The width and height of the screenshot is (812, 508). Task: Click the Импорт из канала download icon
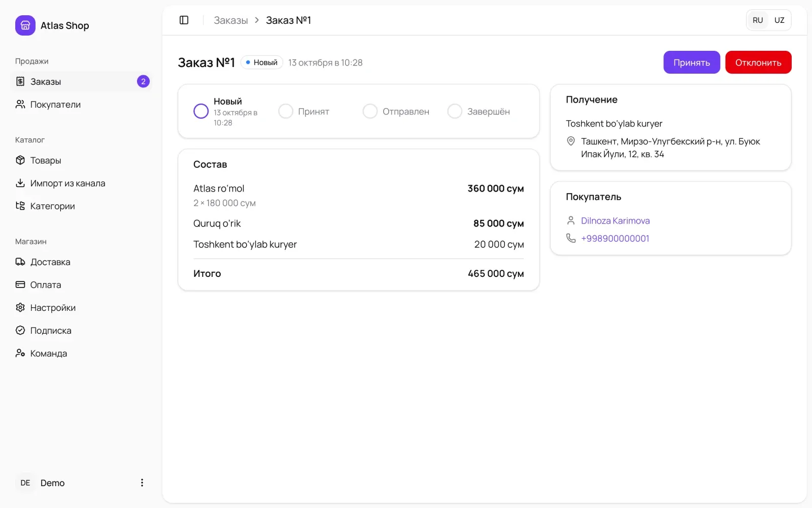[20, 183]
